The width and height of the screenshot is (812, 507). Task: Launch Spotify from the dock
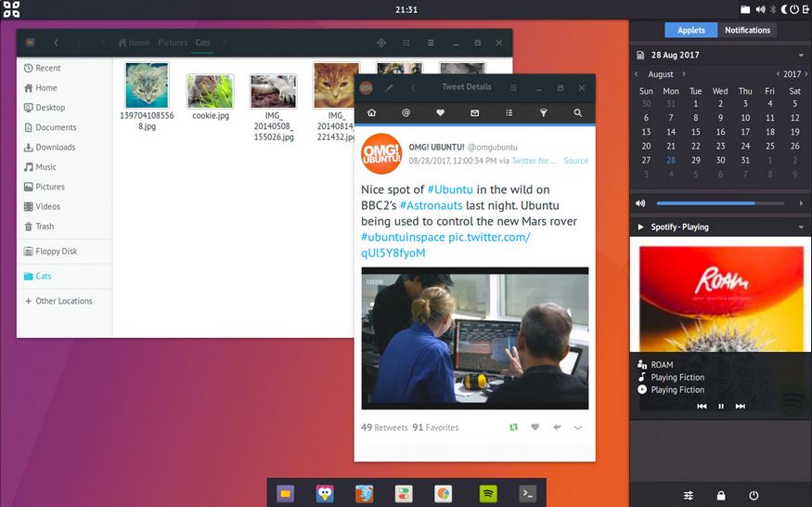[487, 493]
